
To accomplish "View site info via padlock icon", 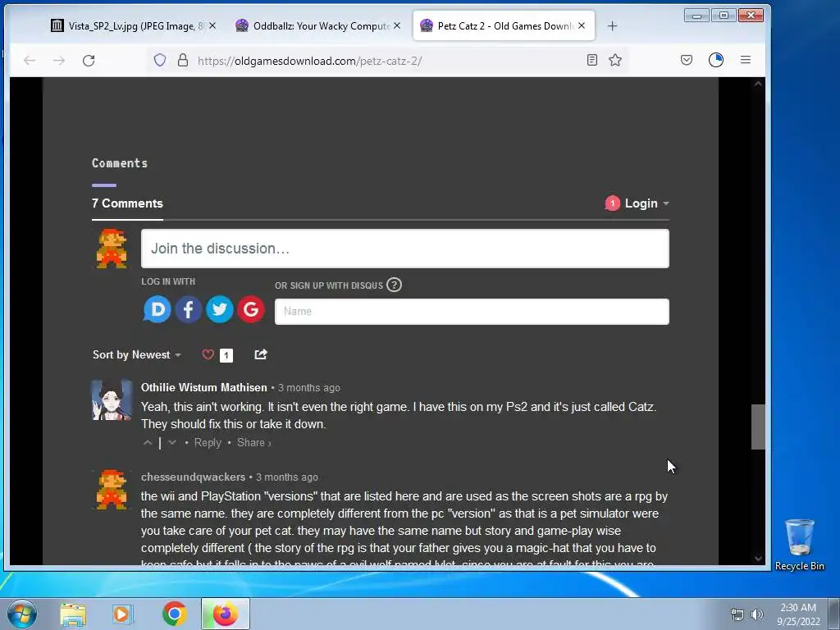I will [x=183, y=60].
